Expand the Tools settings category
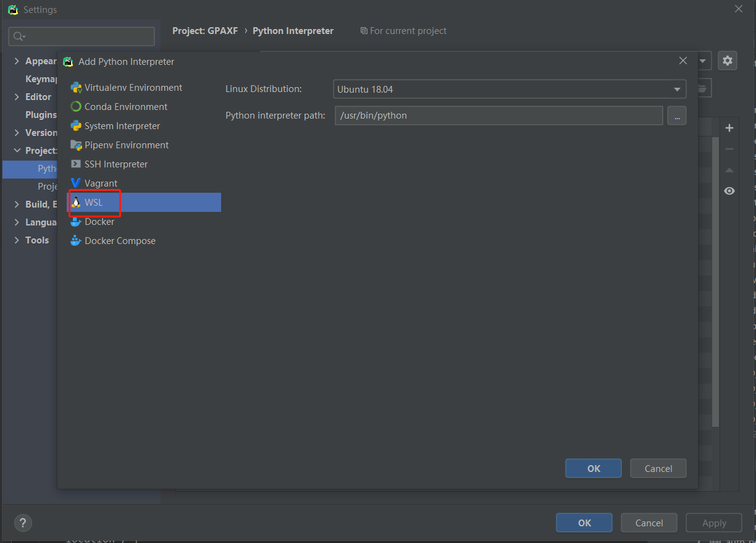This screenshot has width=756, height=543. [x=17, y=240]
